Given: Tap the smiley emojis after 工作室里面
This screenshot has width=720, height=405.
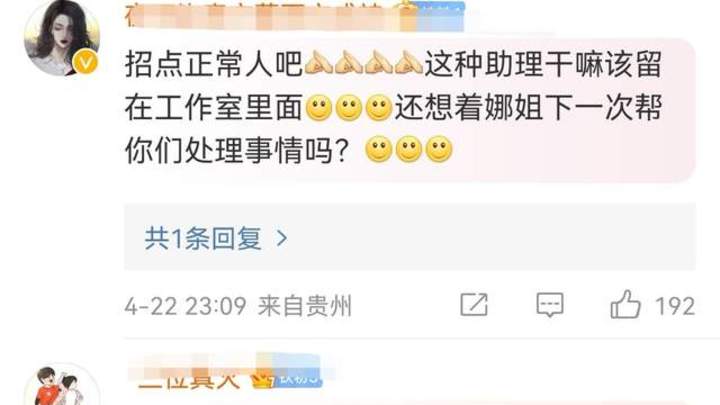Looking at the screenshot, I should pyautogui.click(x=349, y=107).
